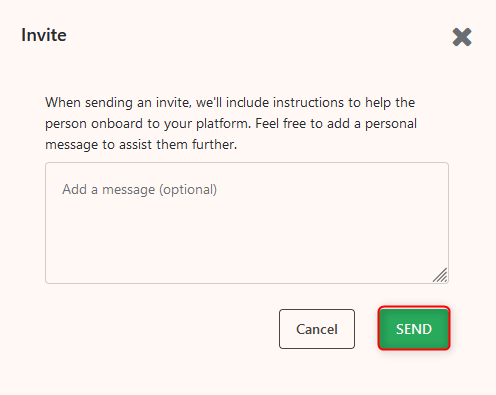Viewport: 496px width, 395px height.
Task: Click the "message to assist them further" line
Action: pyautogui.click(x=141, y=145)
